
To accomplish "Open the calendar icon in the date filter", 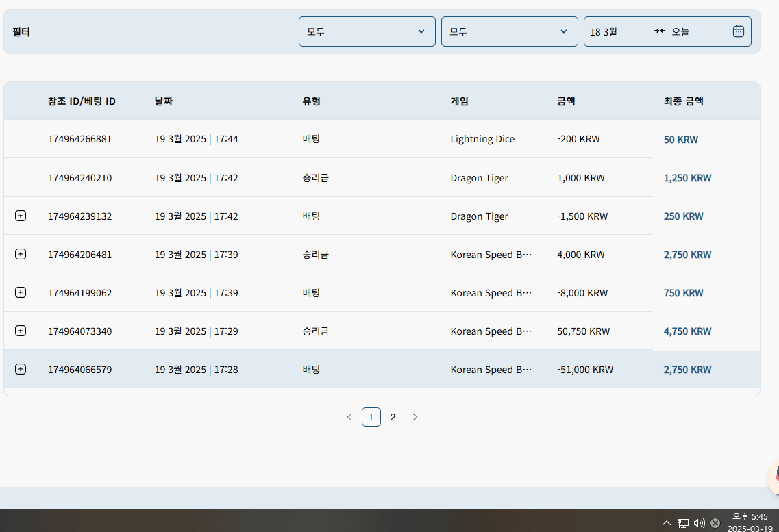I will pos(738,31).
